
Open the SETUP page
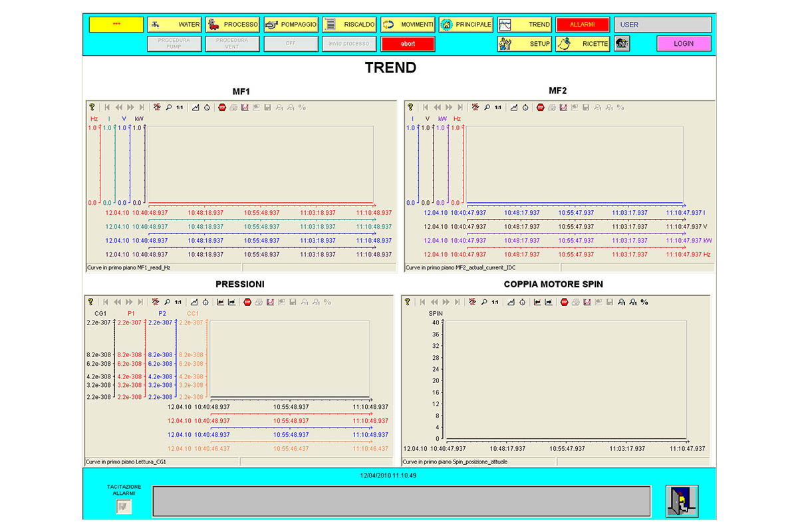point(524,44)
